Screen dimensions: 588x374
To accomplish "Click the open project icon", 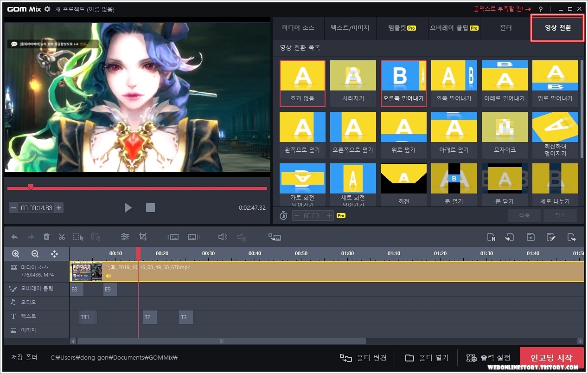I will (510, 237).
